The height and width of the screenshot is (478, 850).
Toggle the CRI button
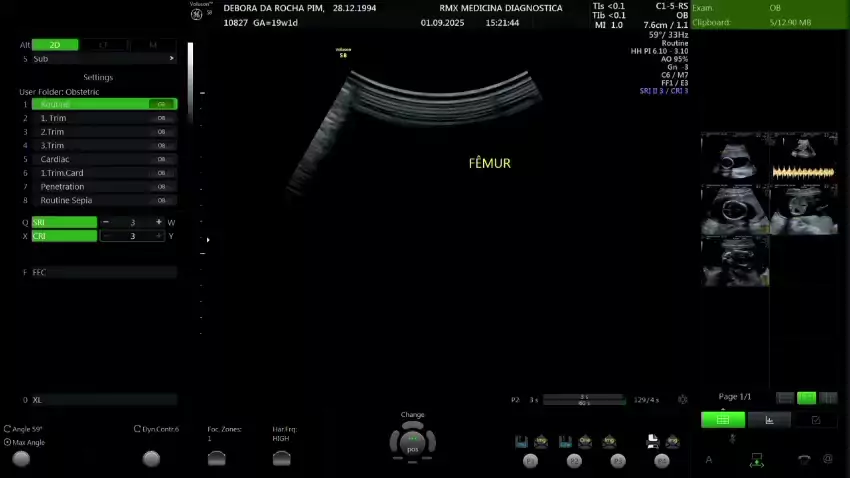coord(64,236)
